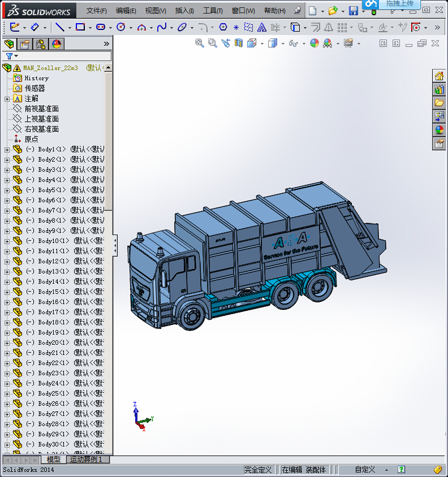This screenshot has height=477, width=448.
Task: Click the 自定义 units status button
Action: pos(365,470)
